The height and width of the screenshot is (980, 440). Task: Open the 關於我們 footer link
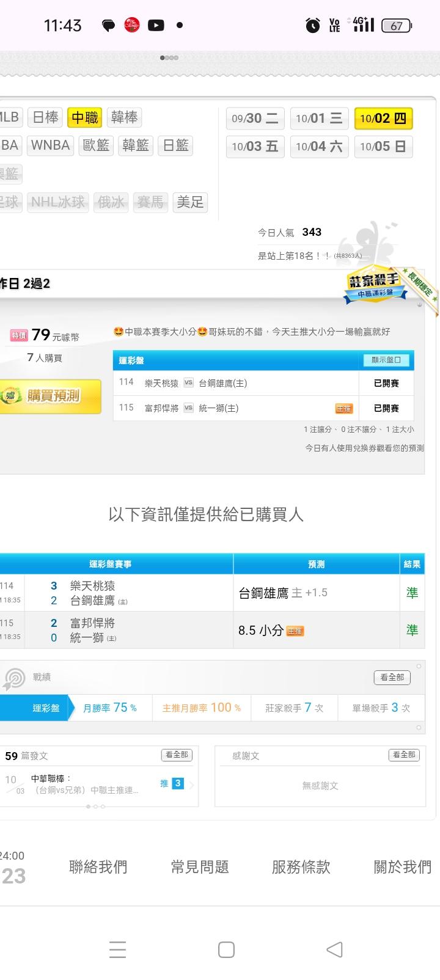(403, 866)
